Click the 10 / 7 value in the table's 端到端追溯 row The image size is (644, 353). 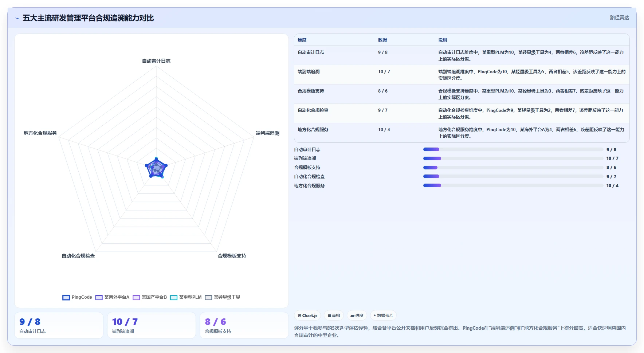(x=384, y=72)
